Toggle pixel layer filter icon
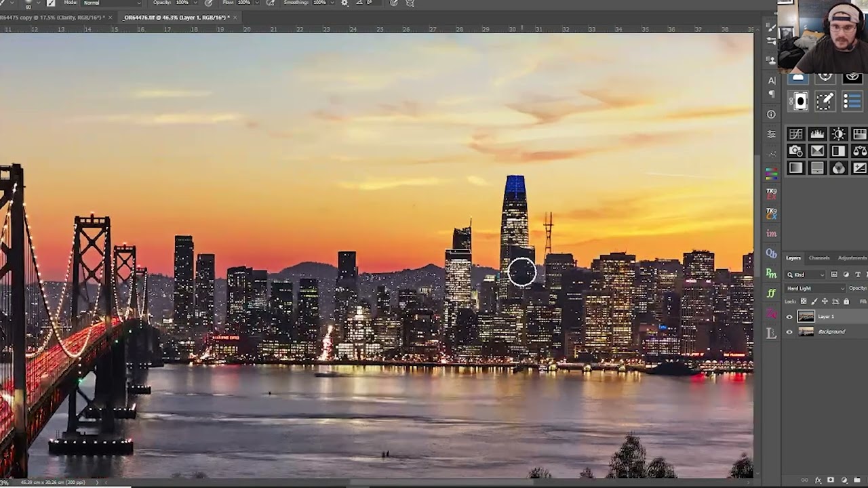 tap(834, 274)
